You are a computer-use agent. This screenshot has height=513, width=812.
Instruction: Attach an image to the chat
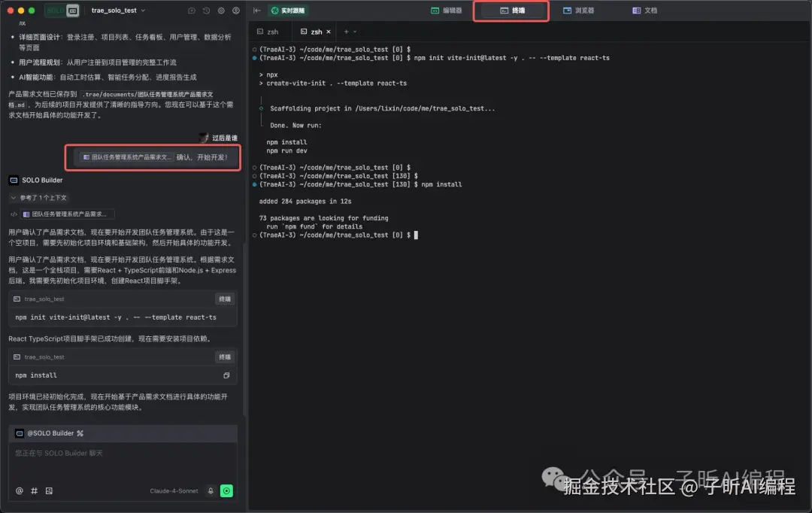[x=49, y=490]
